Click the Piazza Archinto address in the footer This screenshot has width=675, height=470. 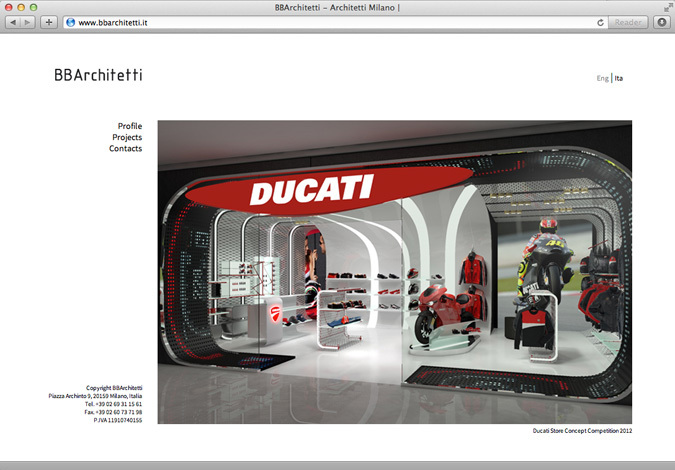point(96,396)
